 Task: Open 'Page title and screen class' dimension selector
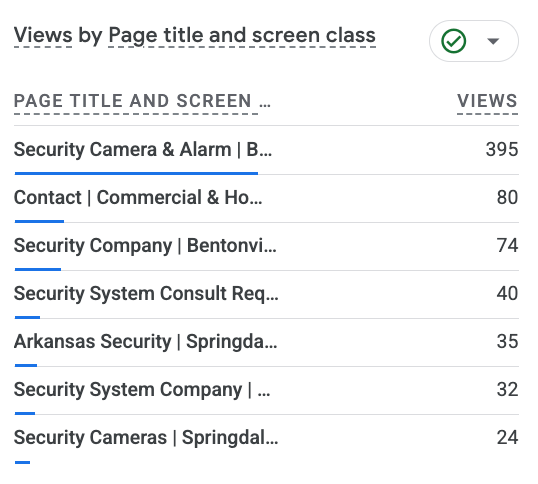pyautogui.click(x=242, y=36)
